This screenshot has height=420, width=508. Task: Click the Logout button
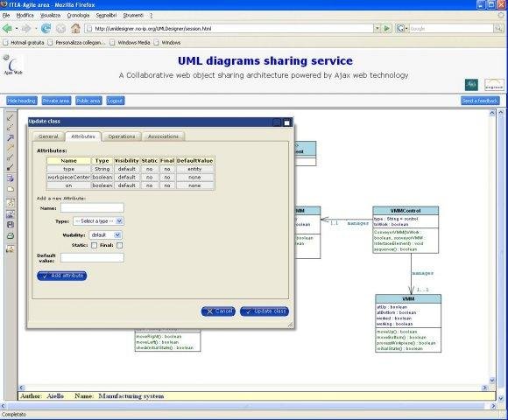click(115, 101)
